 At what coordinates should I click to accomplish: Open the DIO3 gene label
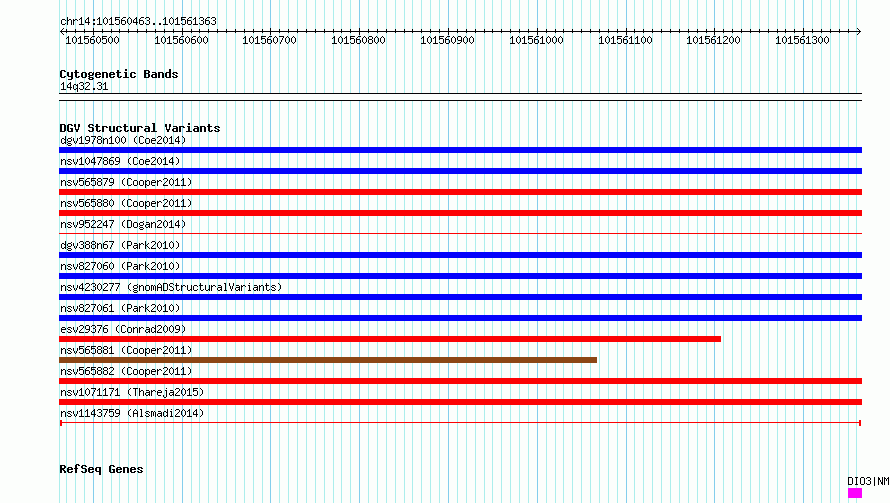(x=868, y=481)
